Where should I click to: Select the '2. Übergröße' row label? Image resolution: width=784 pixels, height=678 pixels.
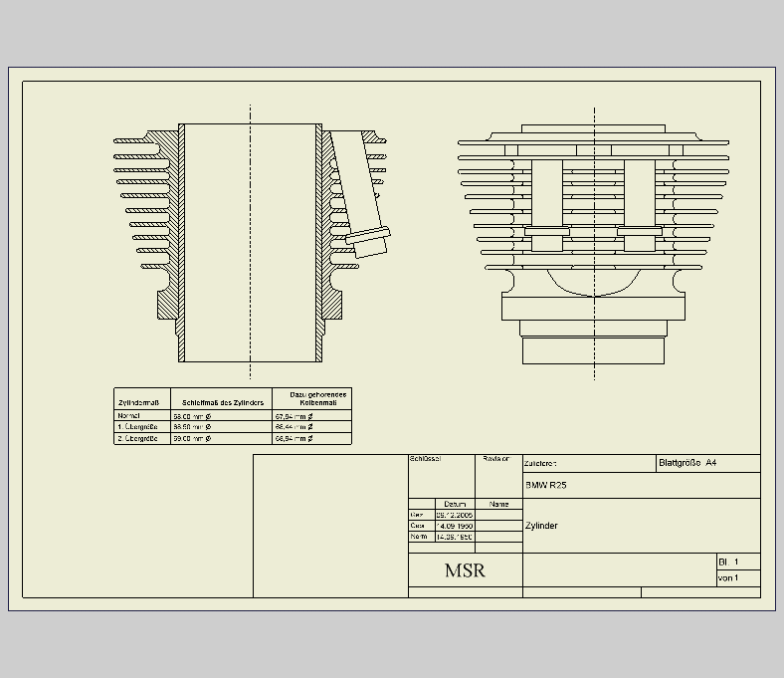(x=137, y=438)
